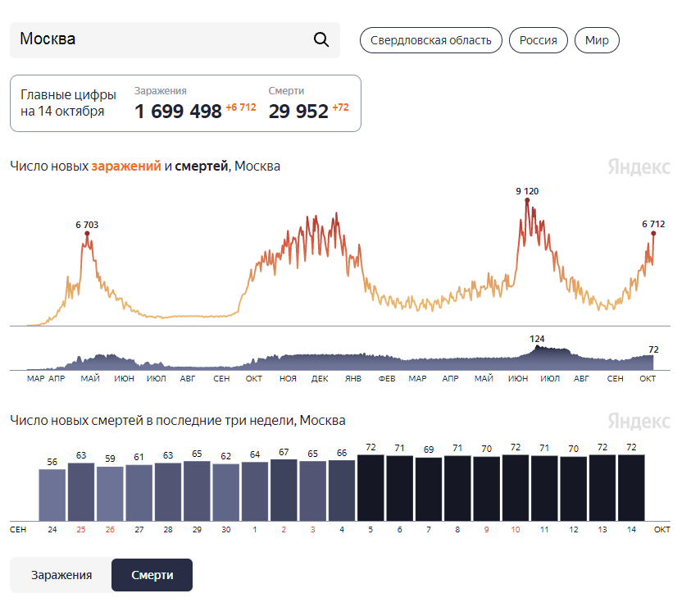Viewport: 700px width, 607px height.
Task: Switch to Россия statistics
Action: [538, 40]
